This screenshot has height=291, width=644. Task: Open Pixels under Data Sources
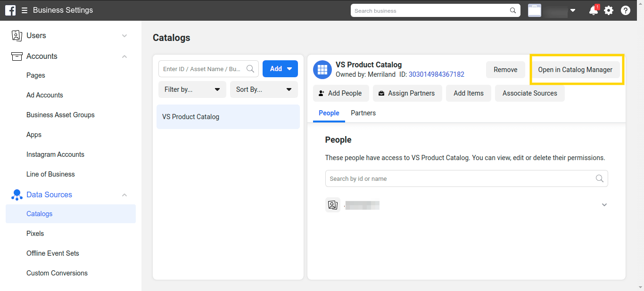[x=35, y=234]
